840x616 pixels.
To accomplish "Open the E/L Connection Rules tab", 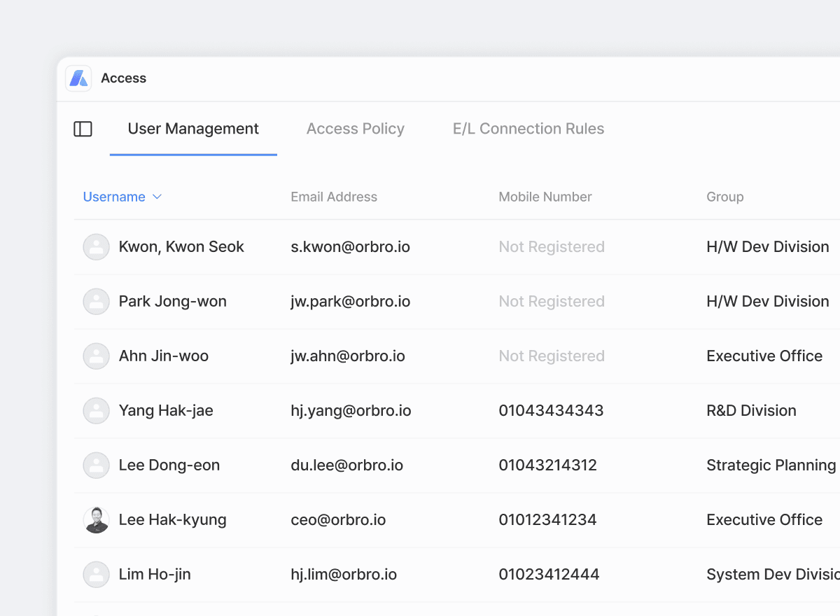I will coord(528,129).
